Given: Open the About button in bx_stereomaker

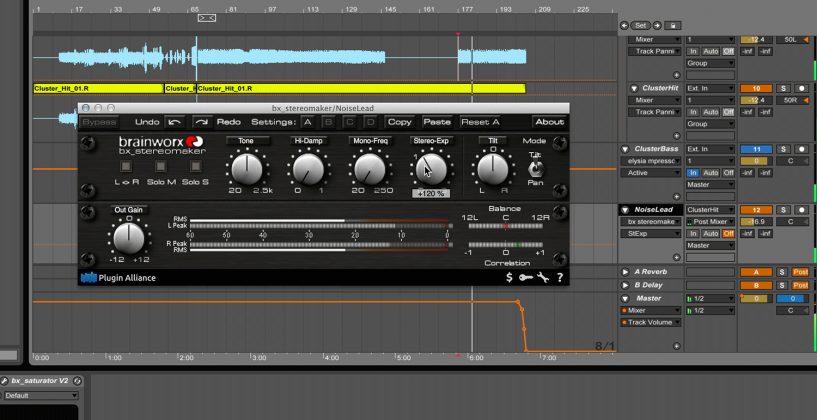Looking at the screenshot, I should (x=550, y=122).
